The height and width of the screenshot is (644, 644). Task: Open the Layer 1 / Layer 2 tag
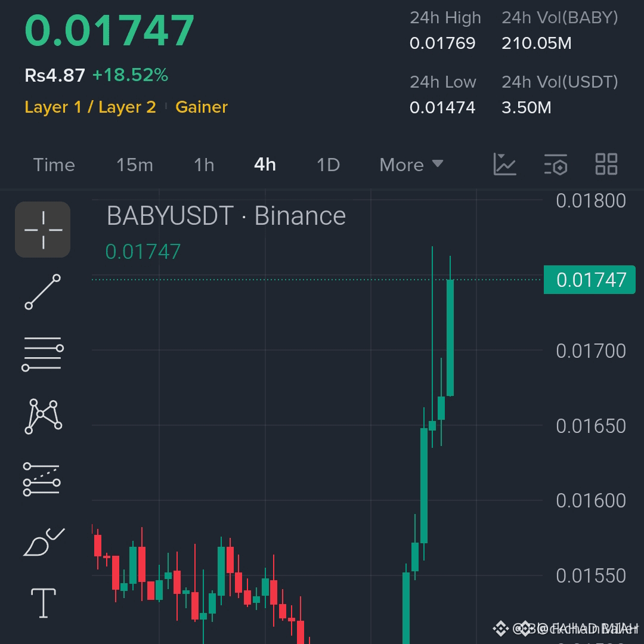click(x=91, y=107)
